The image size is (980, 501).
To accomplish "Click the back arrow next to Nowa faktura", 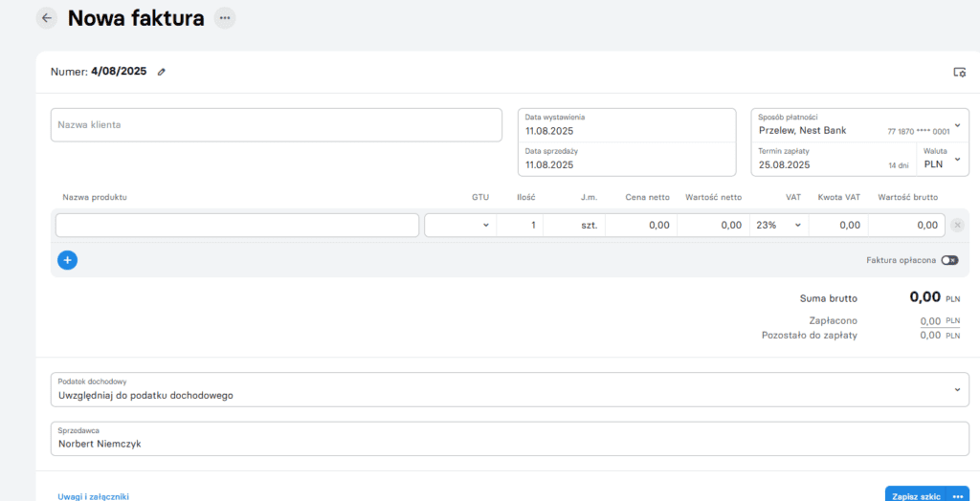I will (46, 18).
